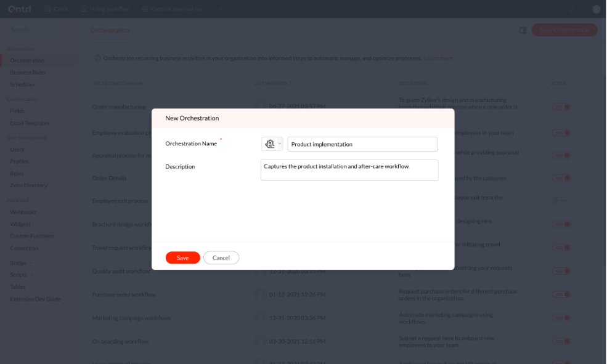Toggle the Purchase order workflow active switch
The height and width of the screenshot is (364, 607).
(561, 294)
